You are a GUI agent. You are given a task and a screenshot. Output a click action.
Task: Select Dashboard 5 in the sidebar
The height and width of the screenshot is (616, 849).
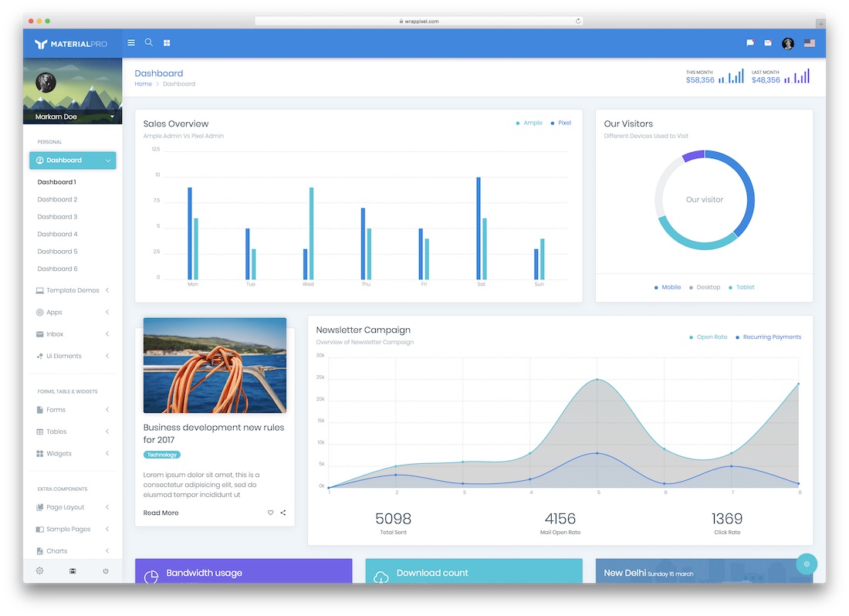point(57,251)
